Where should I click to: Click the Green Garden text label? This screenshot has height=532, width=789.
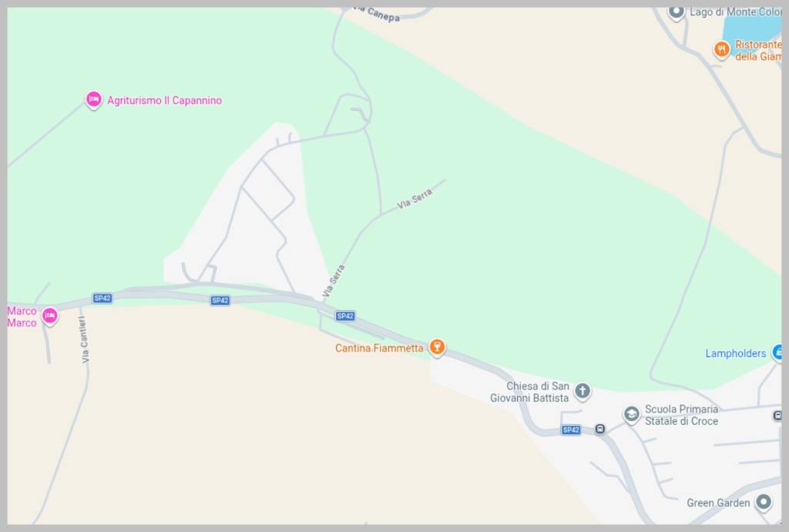(718, 503)
